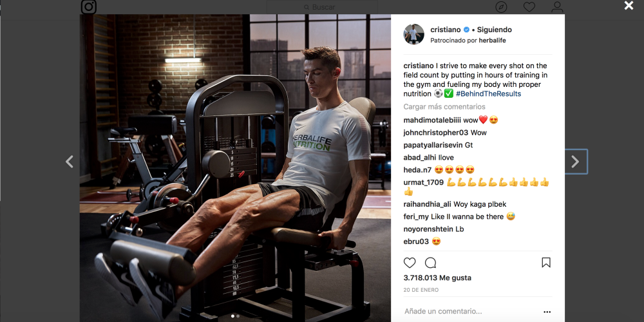Open the three-dot more options menu
Image resolution: width=644 pixels, height=322 pixels.
[x=547, y=312]
